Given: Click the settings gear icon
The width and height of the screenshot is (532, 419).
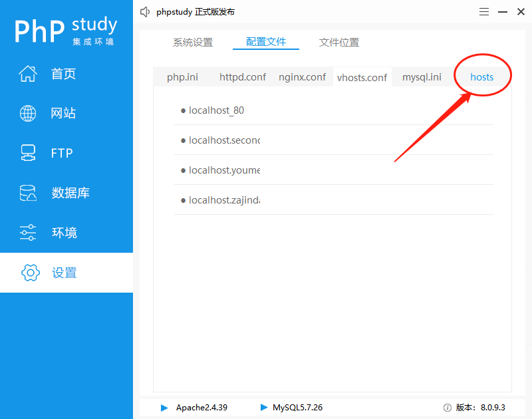Looking at the screenshot, I should click(x=31, y=273).
